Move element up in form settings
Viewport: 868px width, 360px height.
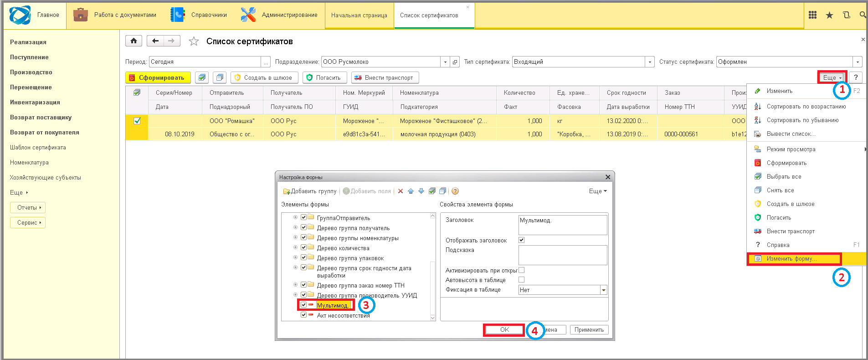pyautogui.click(x=411, y=191)
